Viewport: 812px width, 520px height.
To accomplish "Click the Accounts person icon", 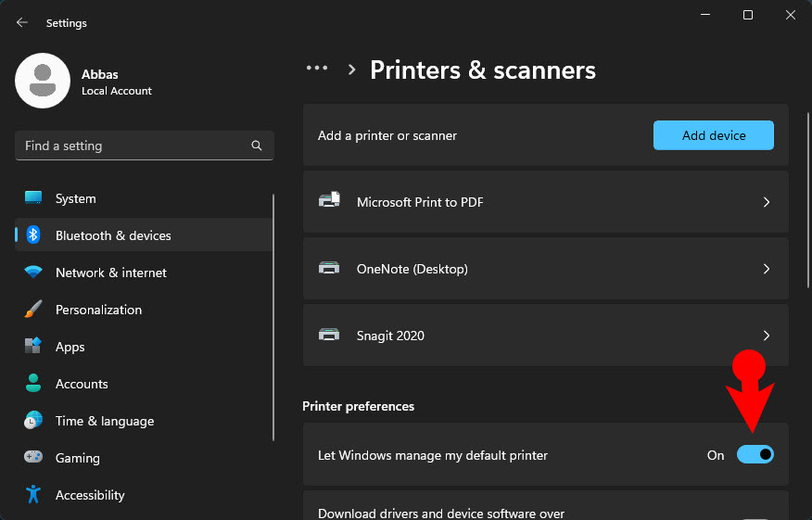I will pos(33,384).
